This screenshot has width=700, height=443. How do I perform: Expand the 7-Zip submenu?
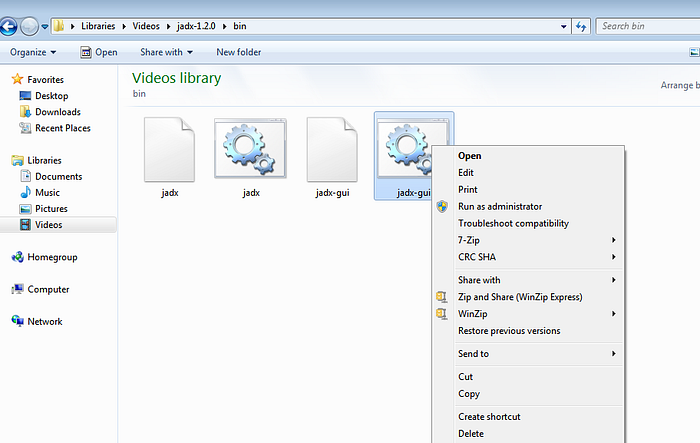pyautogui.click(x=528, y=240)
